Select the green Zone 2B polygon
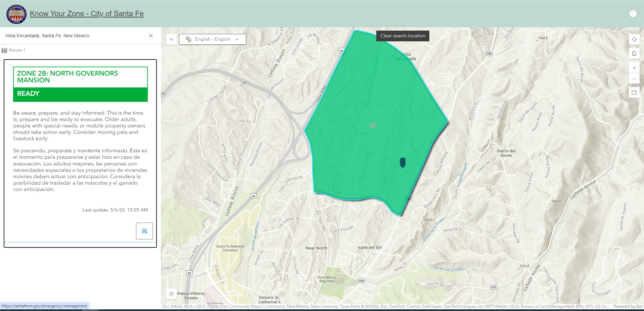The image size is (644, 311). [x=373, y=124]
